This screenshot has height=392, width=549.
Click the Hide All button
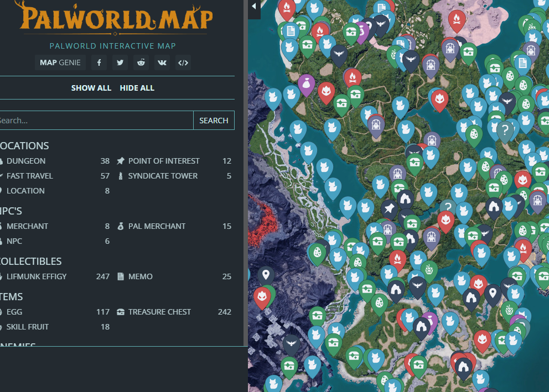point(137,88)
